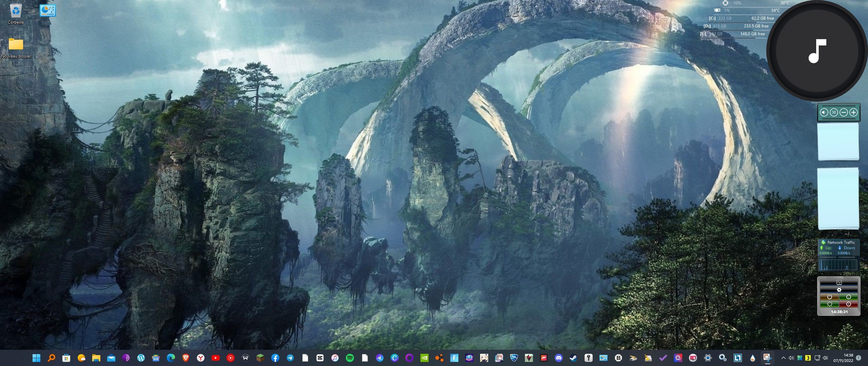
Task: Open the Windows Start menu
Action: click(36, 358)
